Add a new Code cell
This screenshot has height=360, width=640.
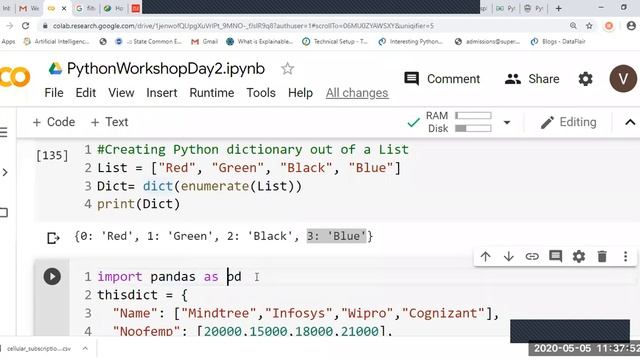(x=53, y=122)
